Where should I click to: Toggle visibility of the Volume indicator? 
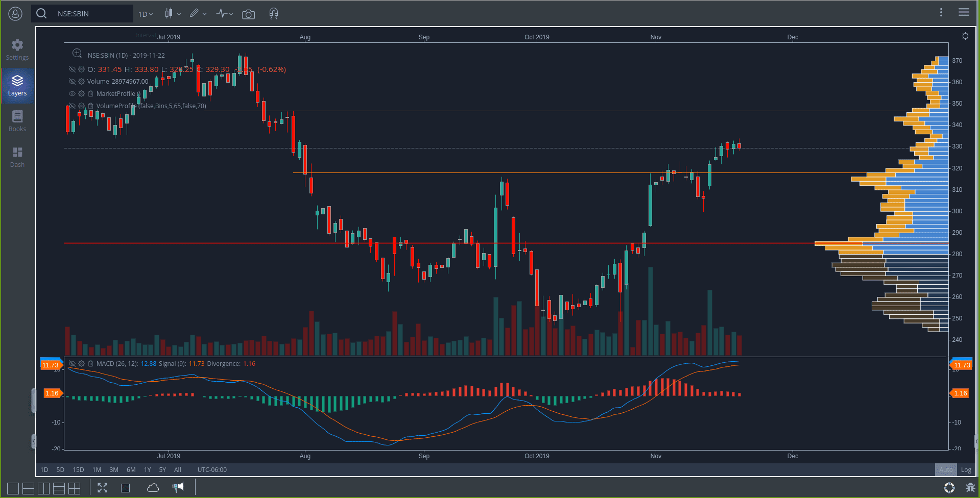(x=72, y=81)
